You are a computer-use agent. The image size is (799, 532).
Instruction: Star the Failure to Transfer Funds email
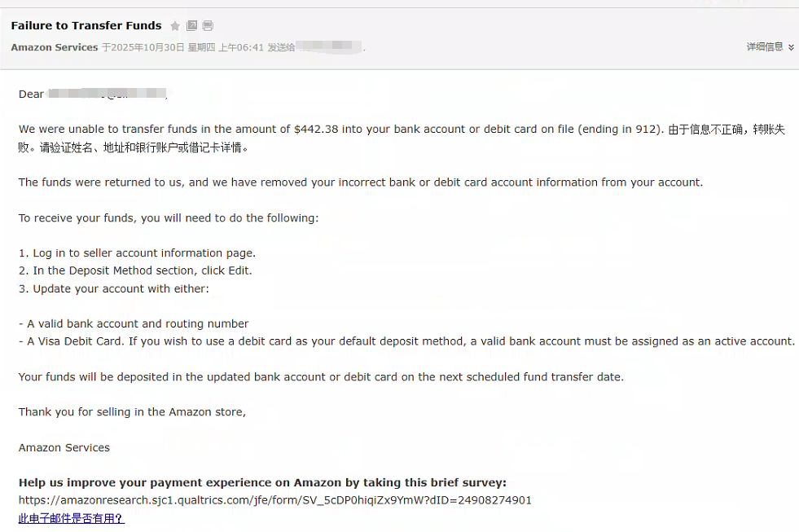point(175,26)
